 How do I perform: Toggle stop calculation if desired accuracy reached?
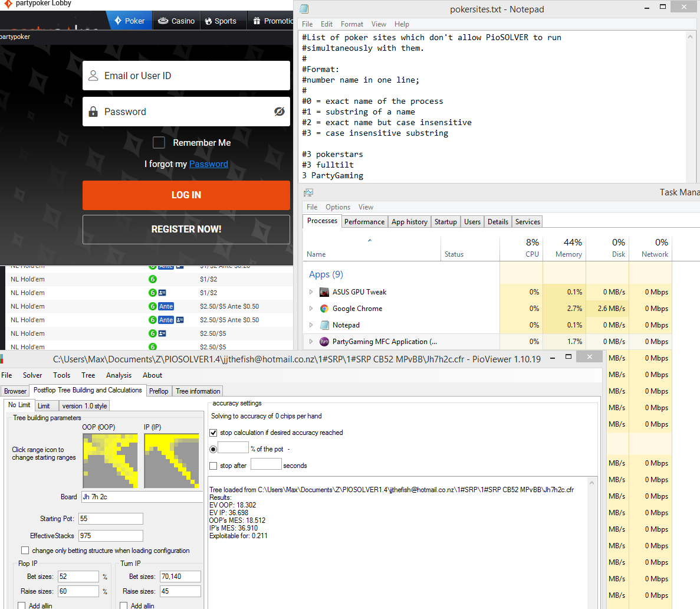click(x=213, y=433)
